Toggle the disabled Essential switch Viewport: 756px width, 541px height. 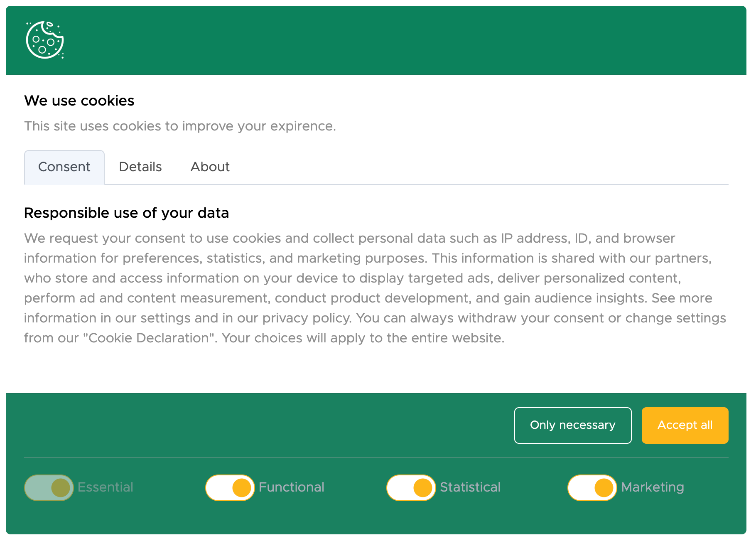[49, 487]
